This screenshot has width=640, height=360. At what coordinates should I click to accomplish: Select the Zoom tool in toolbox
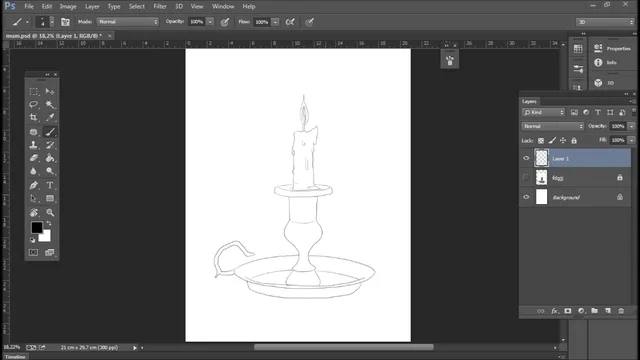coord(50,213)
